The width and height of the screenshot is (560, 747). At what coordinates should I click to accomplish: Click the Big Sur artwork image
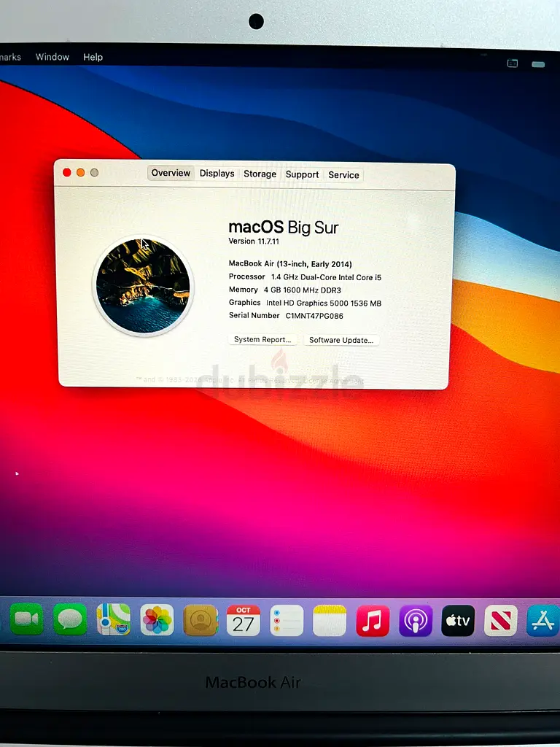pos(143,286)
